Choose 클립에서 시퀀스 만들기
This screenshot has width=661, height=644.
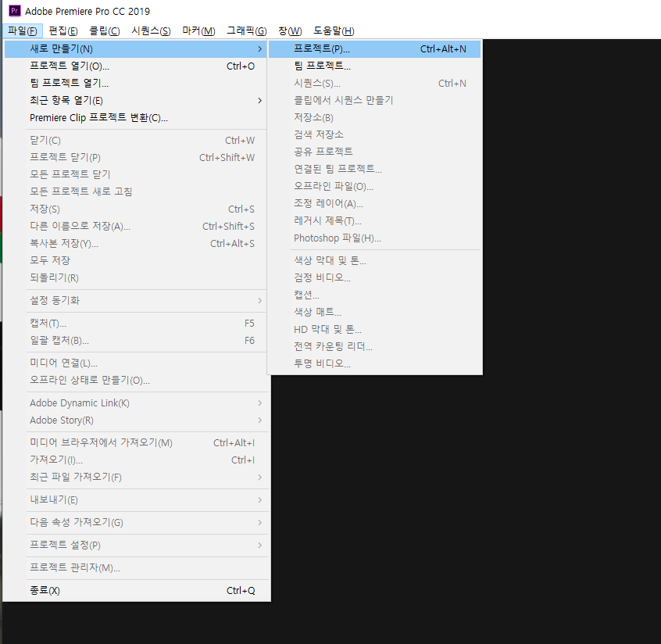[x=375, y=100]
